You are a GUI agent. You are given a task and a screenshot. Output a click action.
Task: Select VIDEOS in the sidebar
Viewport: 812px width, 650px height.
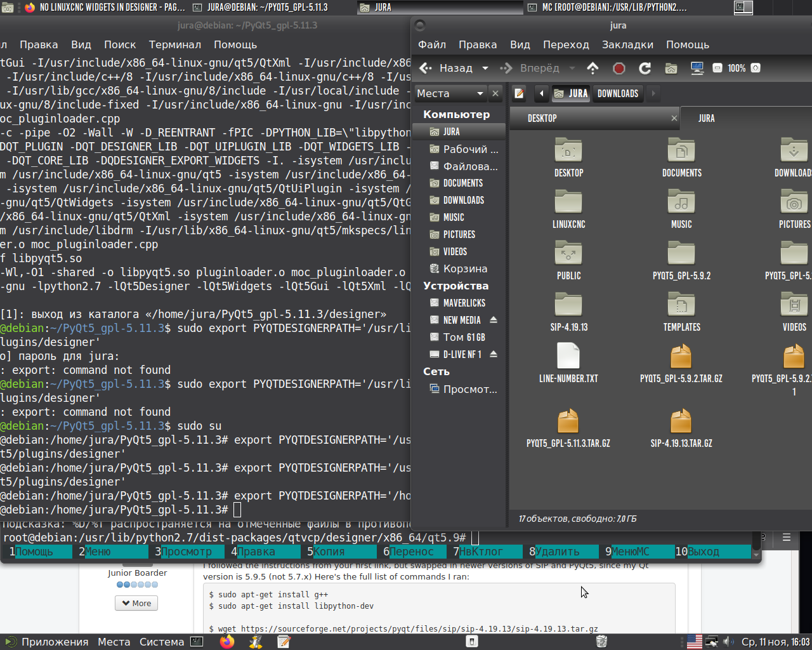coord(459,251)
